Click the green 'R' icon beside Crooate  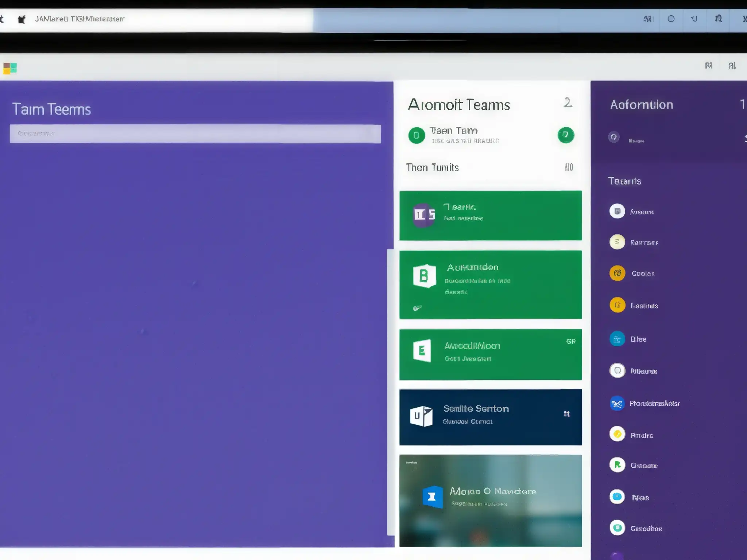(617, 465)
